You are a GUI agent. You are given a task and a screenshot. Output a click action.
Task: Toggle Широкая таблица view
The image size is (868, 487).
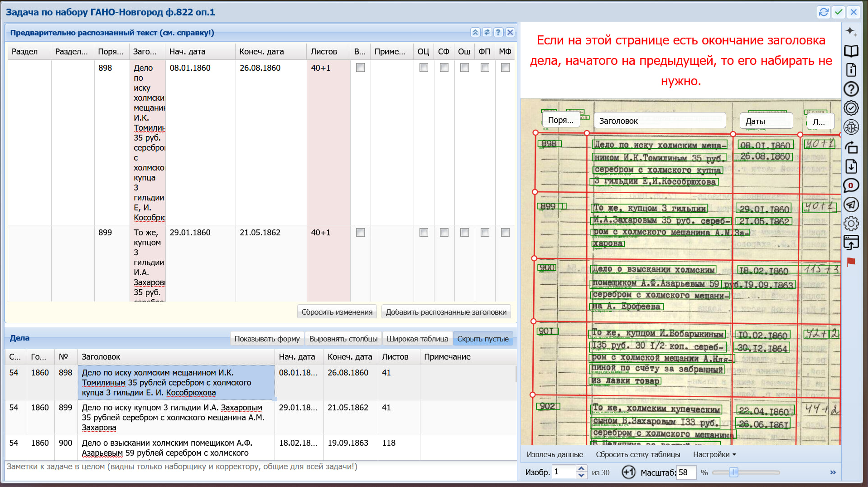417,339
